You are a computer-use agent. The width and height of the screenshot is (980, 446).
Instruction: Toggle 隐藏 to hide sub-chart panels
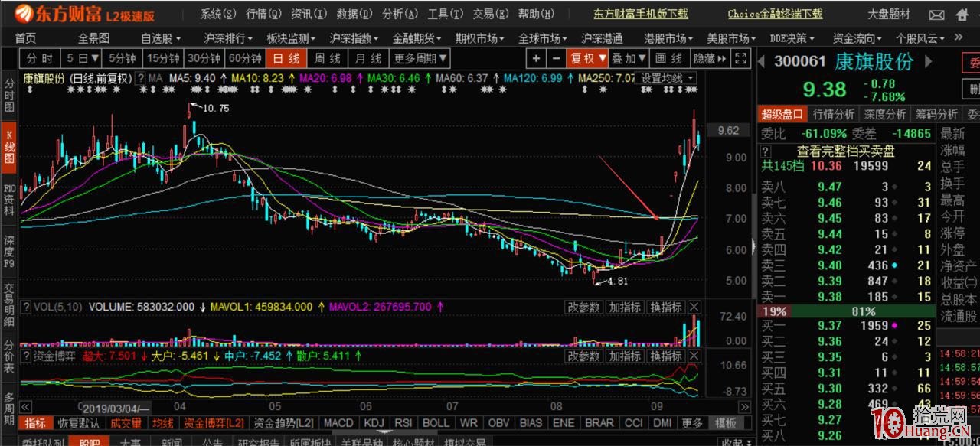[x=708, y=57]
